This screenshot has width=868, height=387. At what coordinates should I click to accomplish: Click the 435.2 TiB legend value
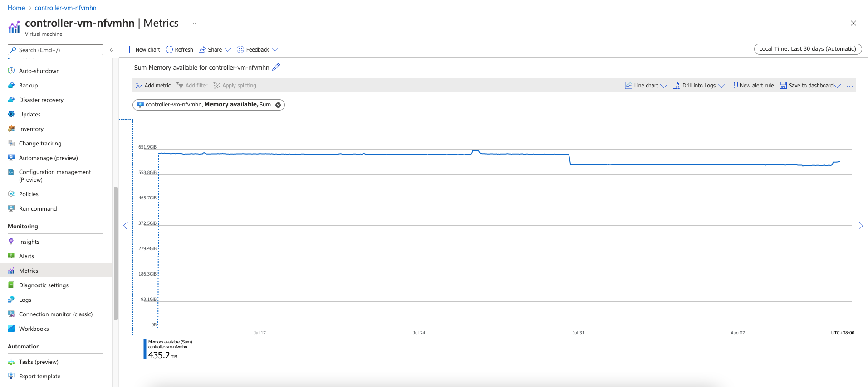click(162, 355)
